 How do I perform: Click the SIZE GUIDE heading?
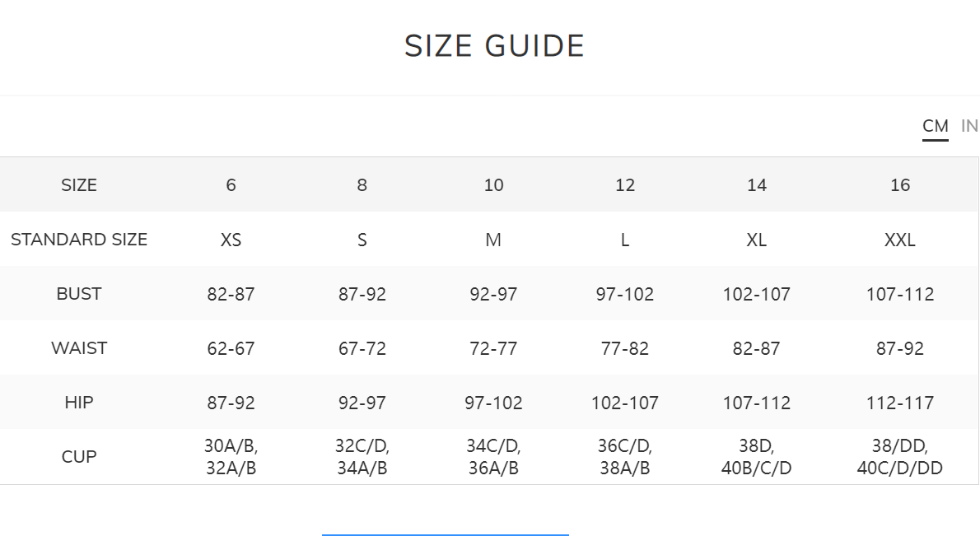tap(494, 46)
